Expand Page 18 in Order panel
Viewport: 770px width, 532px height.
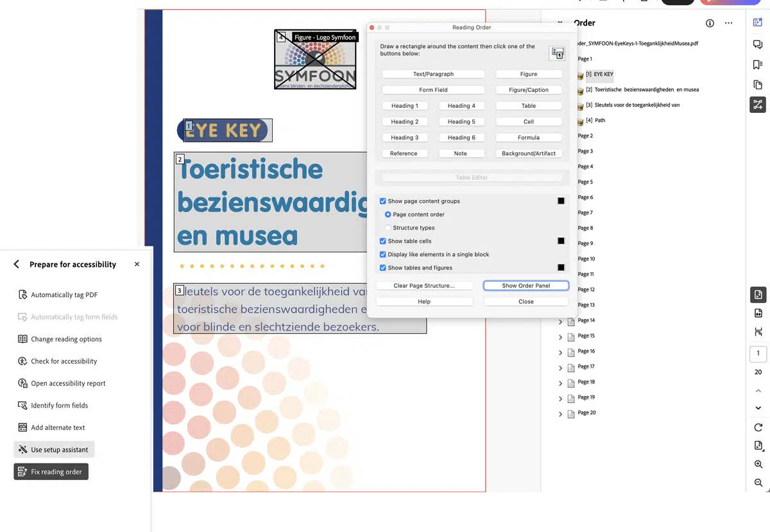(x=560, y=382)
